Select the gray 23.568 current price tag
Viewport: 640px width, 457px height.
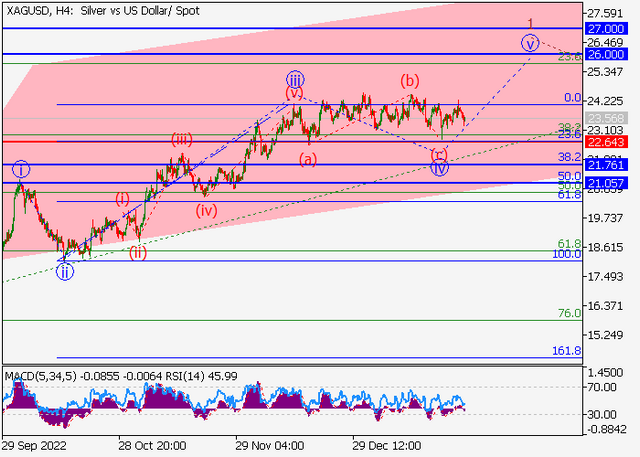(606, 118)
